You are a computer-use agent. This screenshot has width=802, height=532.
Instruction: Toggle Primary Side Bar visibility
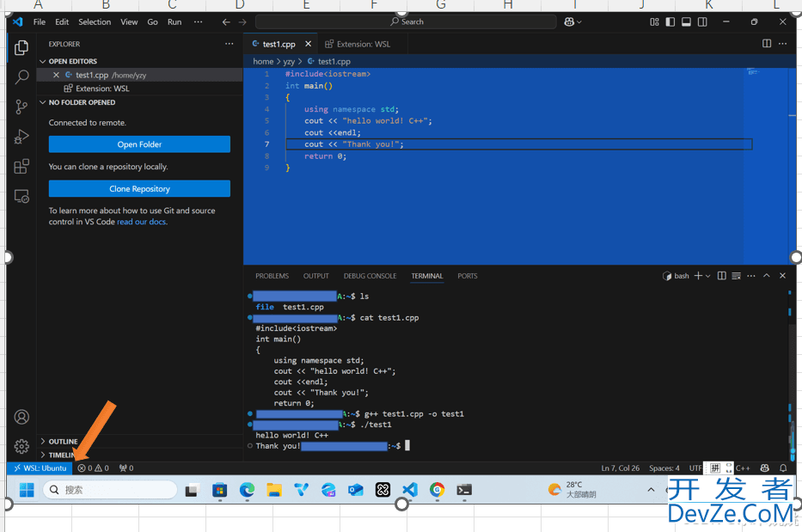(x=670, y=22)
